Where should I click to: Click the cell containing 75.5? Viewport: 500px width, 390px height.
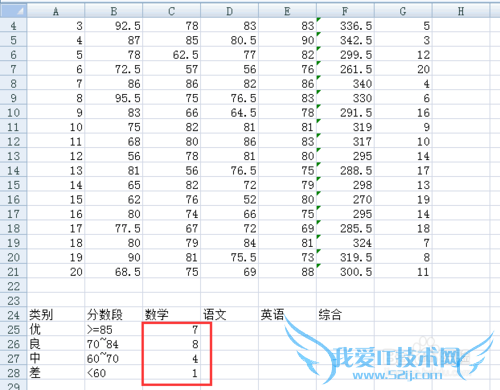click(x=229, y=257)
